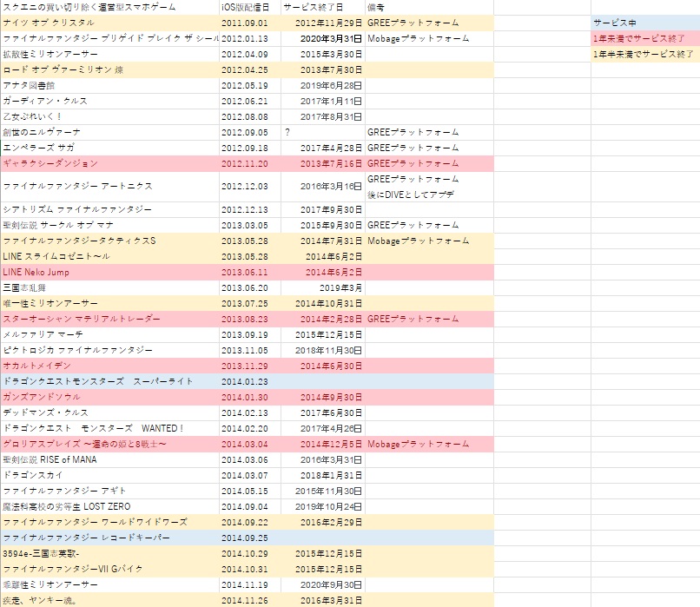Select cell "ドラゴンクエスト モンスターズ WANTED！"

[x=109, y=428]
